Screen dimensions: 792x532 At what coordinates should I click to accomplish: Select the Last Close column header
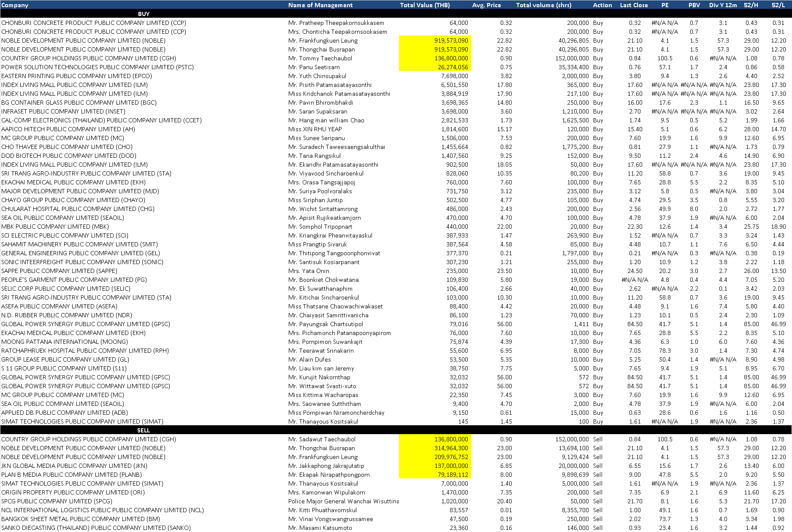pos(634,5)
